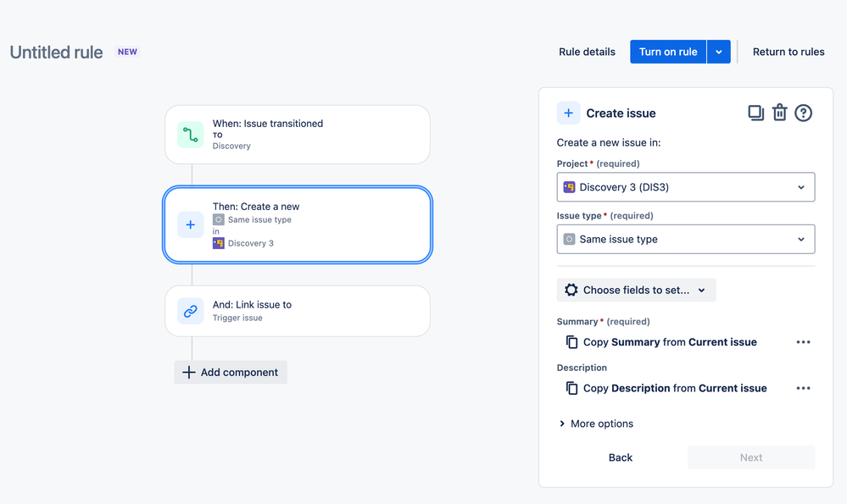Click the Create issue plus icon in panel header
The image size is (847, 504).
pos(568,113)
